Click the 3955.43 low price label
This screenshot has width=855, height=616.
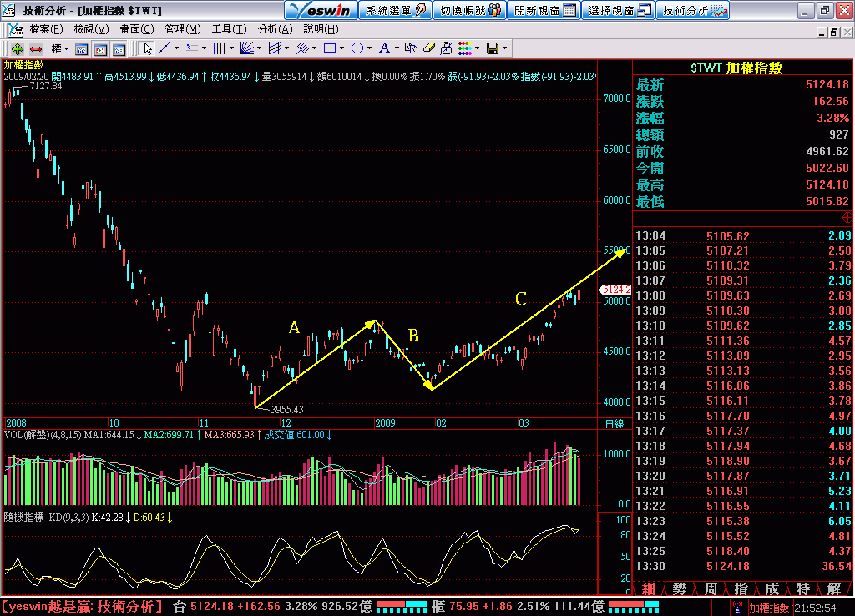[x=287, y=409]
